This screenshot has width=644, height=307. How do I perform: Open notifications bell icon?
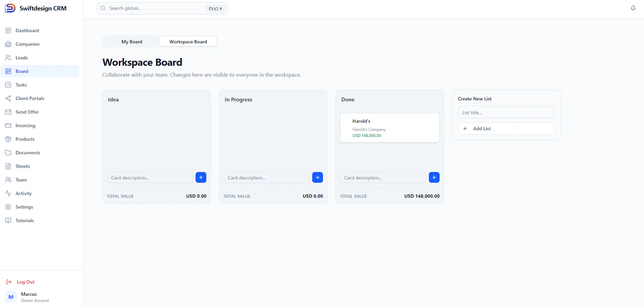tap(633, 8)
